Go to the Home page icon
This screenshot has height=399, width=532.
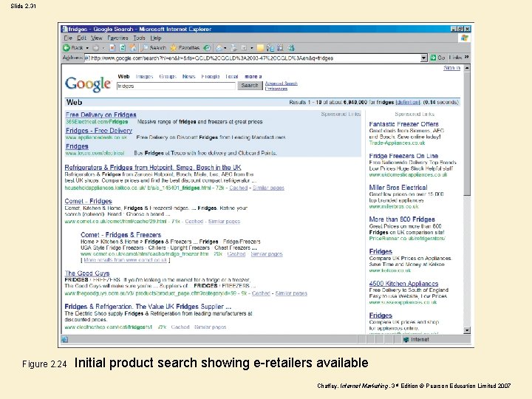point(133,48)
